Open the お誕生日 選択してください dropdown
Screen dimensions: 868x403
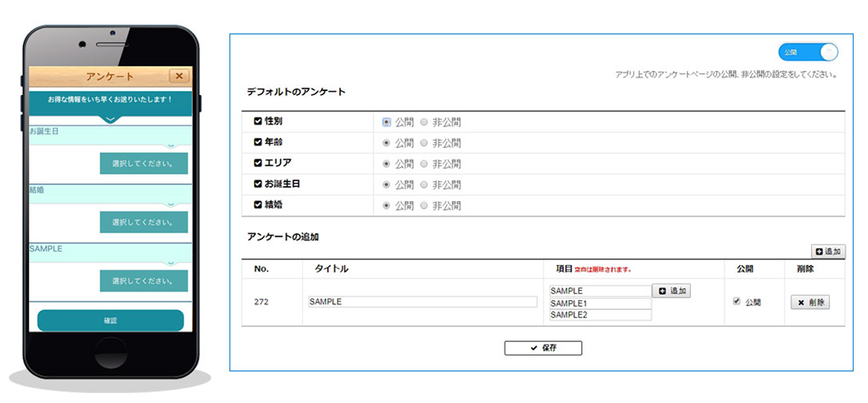coord(143,163)
